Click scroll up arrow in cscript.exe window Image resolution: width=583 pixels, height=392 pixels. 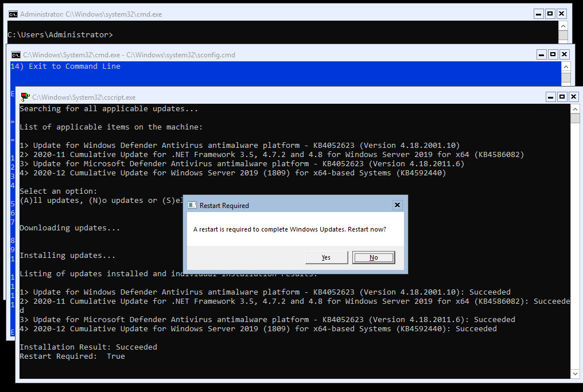pos(575,109)
